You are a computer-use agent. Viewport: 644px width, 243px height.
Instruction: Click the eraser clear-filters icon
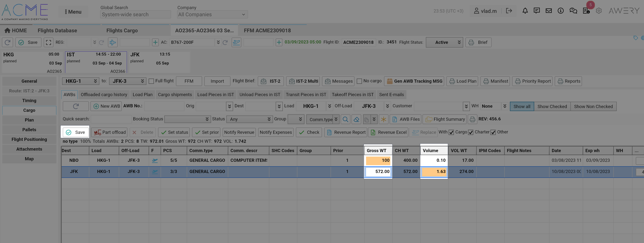[356, 119]
